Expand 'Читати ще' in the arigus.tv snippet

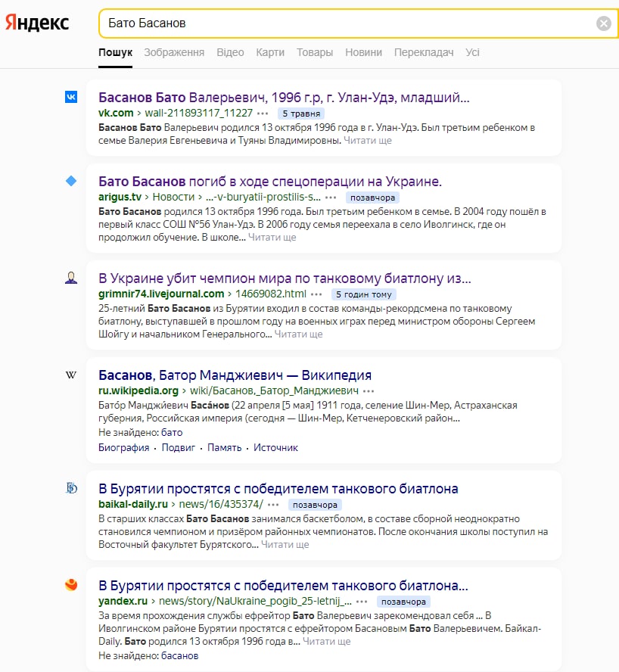click(272, 238)
